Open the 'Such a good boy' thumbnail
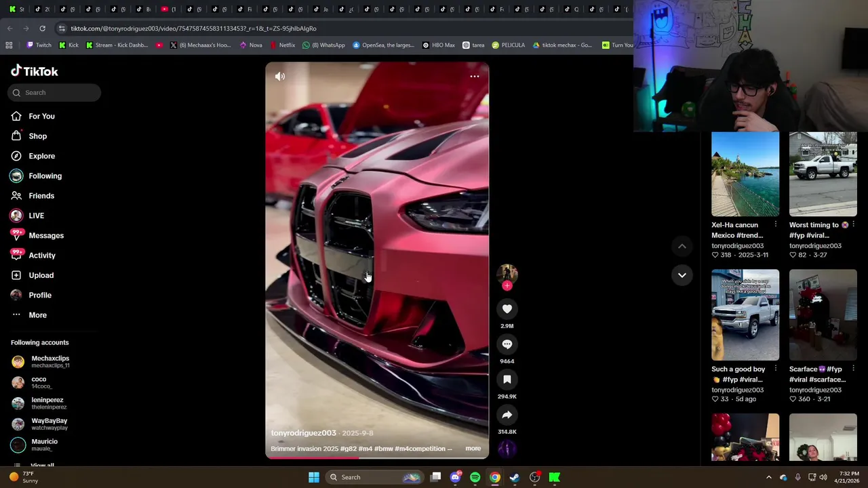The height and width of the screenshot is (488, 868). tap(745, 315)
